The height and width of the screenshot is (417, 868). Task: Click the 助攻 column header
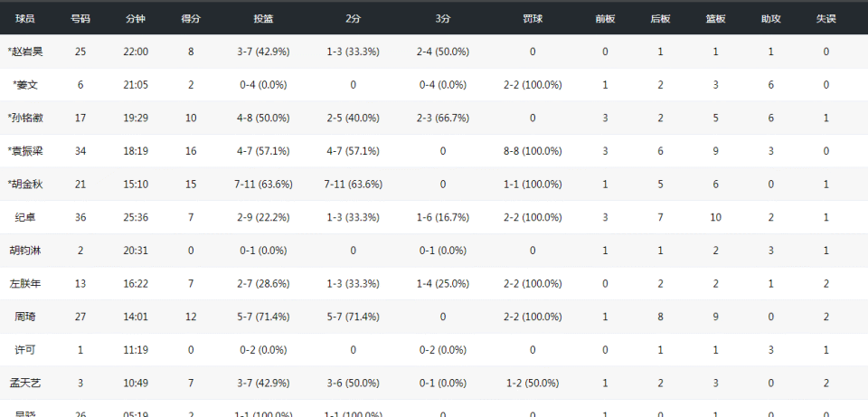(x=770, y=19)
